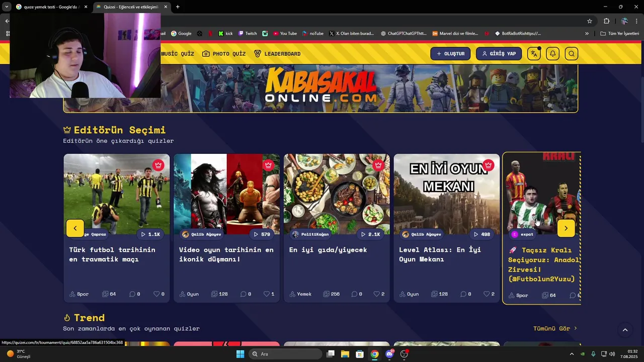Open the site search magnifier icon
Screen dimensions: 644x362
[x=571, y=54]
